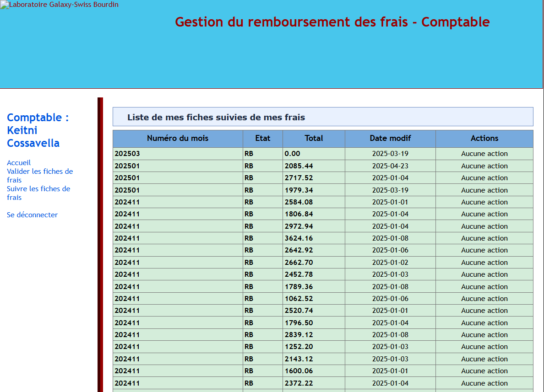Click the Total column header

pyautogui.click(x=314, y=138)
